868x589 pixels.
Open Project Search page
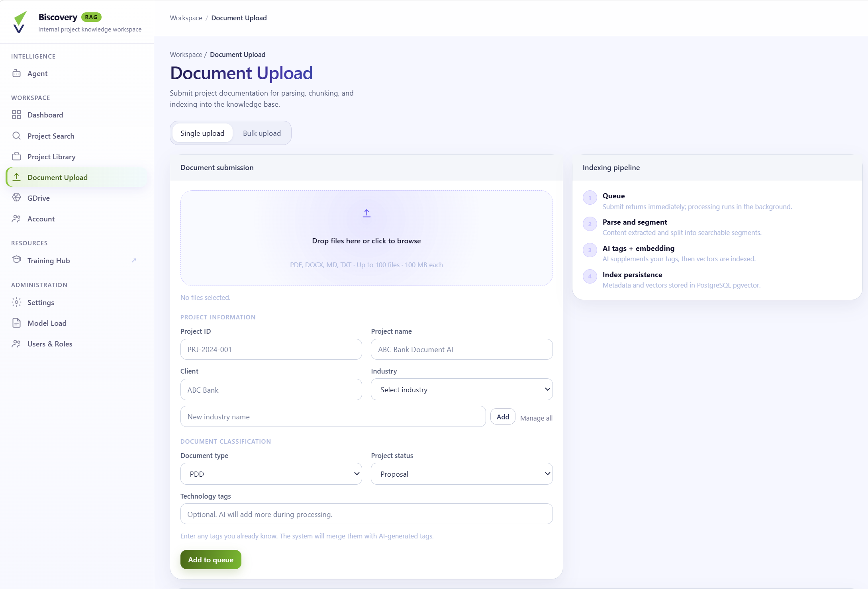[x=76, y=136]
